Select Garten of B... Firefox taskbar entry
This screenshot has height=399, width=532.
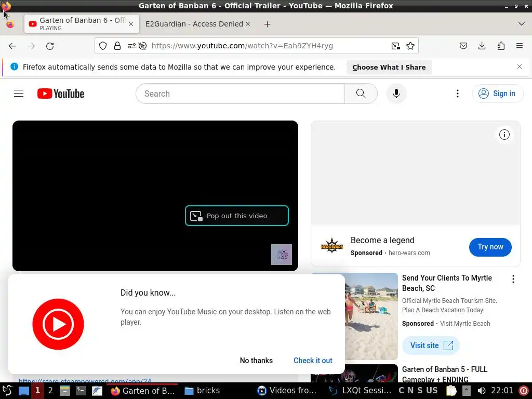coord(143,391)
